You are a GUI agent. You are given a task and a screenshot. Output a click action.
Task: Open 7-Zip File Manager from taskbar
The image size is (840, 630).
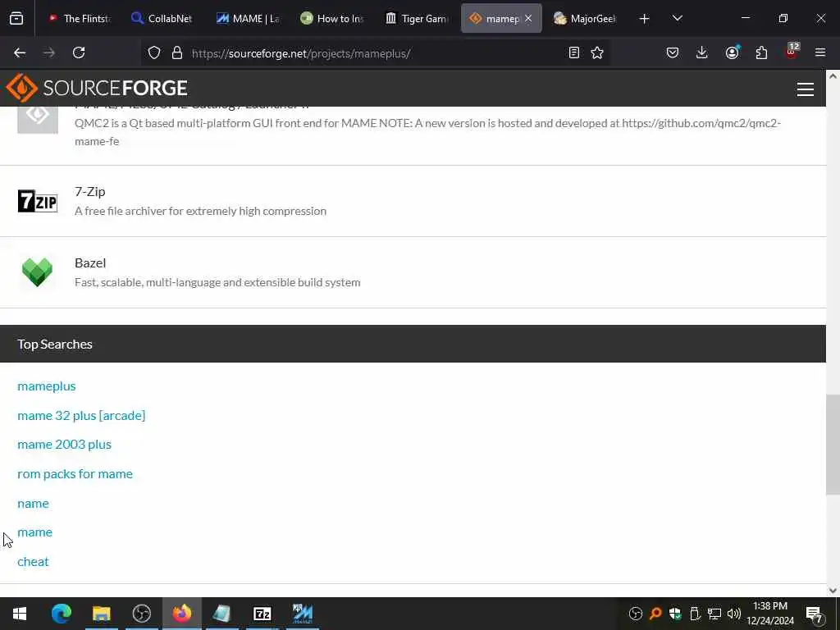[x=262, y=614]
